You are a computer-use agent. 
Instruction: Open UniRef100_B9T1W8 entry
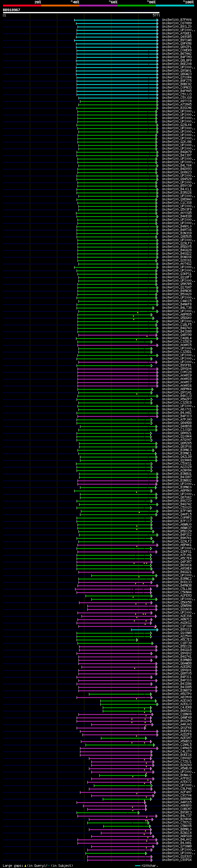pyautogui.click(x=177, y=40)
